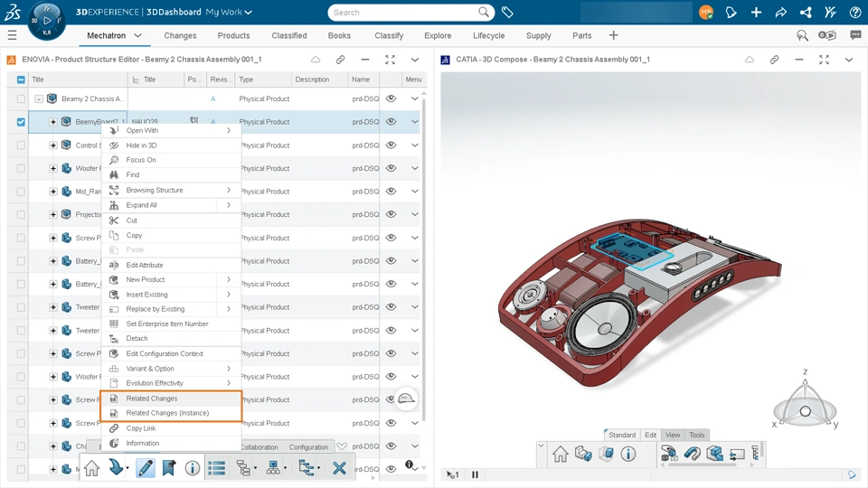The height and width of the screenshot is (488, 868).
Task: Pause playback in the 3D viewer
Action: pyautogui.click(x=475, y=474)
